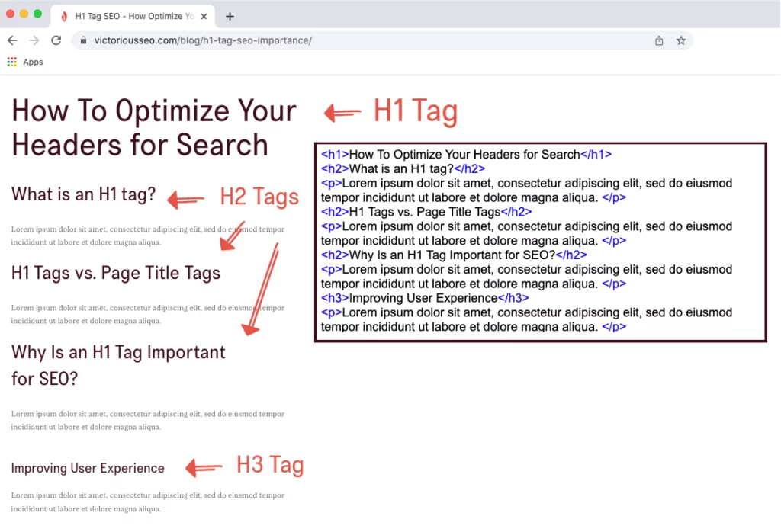
Task: Open a new tab with the plus button
Action: 230,17
